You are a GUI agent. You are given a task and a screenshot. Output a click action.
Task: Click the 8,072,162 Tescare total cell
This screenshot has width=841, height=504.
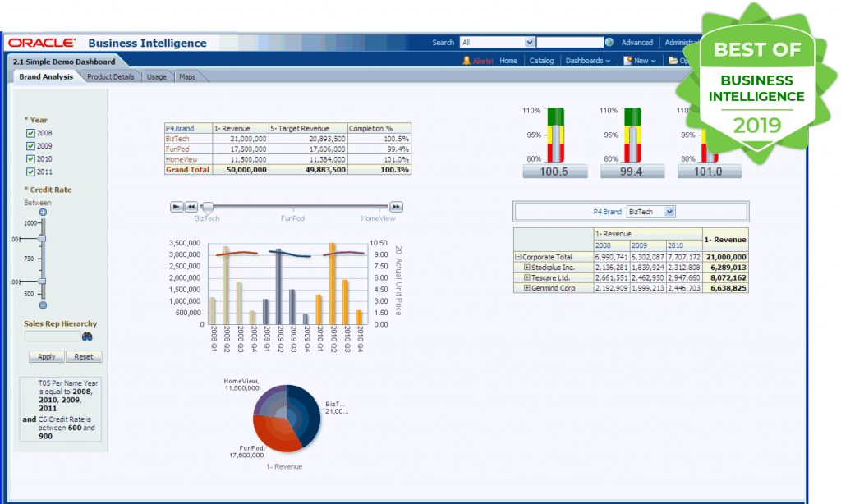point(726,277)
